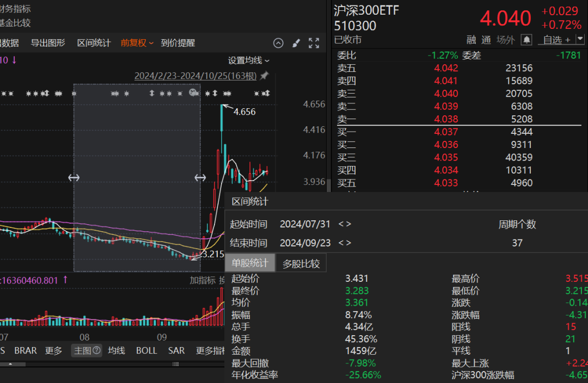
Task: Select SAR indicator
Action: coord(176,350)
